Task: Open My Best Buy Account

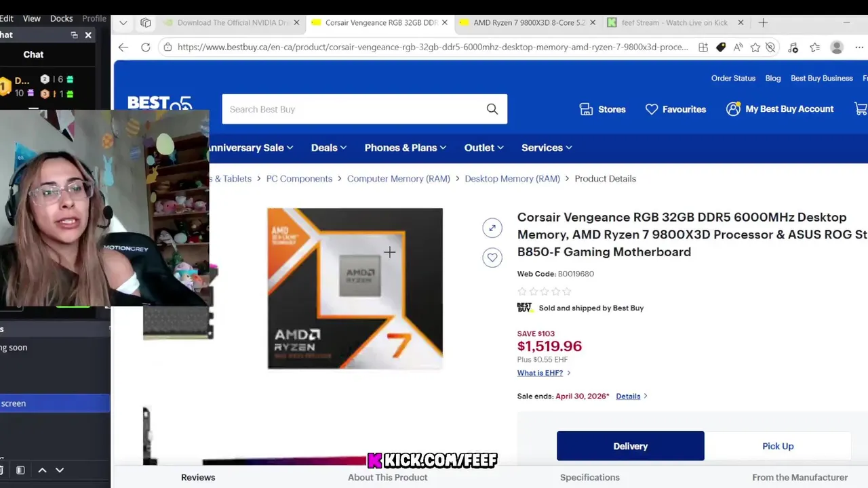Action: click(780, 109)
